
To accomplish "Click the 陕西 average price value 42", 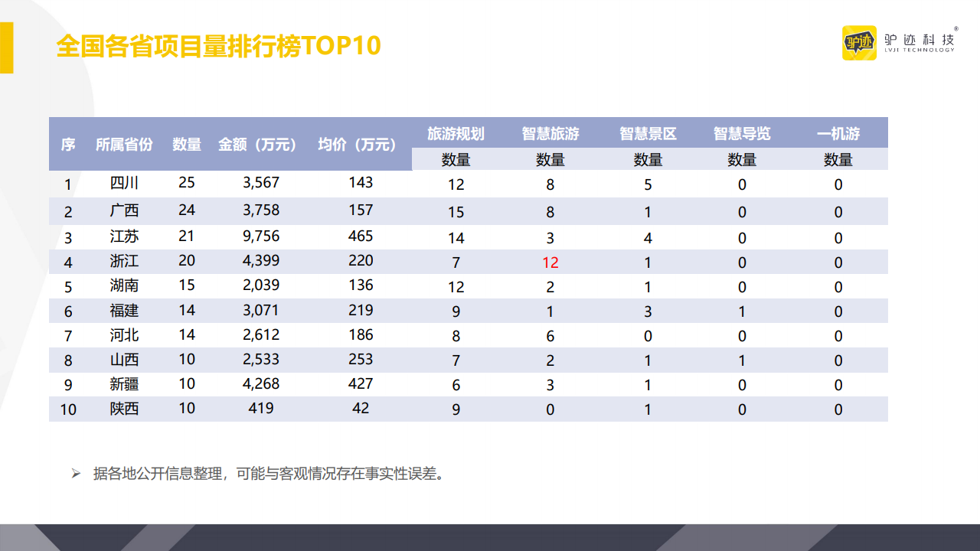I will tap(361, 409).
